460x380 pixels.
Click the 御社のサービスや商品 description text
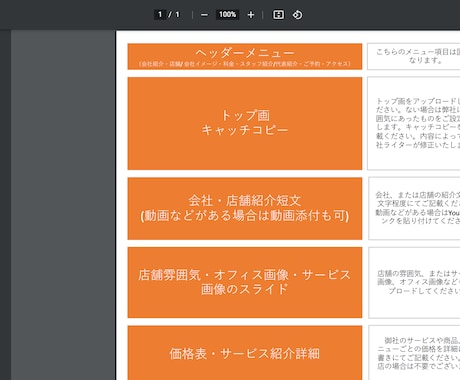pos(419,353)
